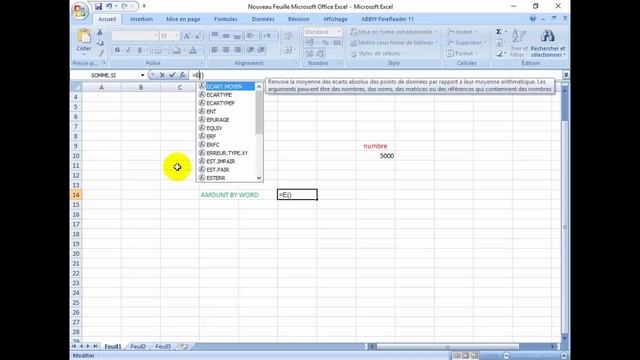
Task: Expand the name box dropdown
Action: point(142,76)
